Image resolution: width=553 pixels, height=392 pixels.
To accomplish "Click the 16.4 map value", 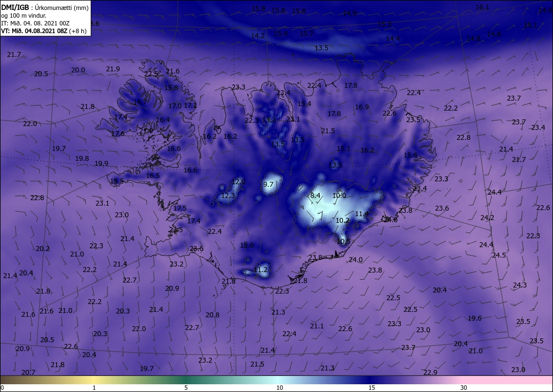I will click(163, 120).
